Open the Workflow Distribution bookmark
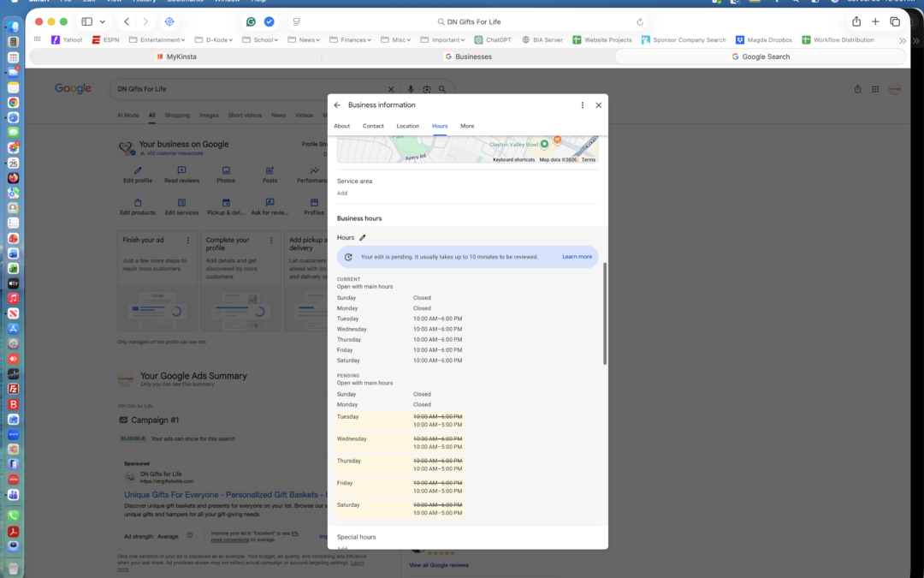This screenshot has width=924, height=578. (838, 40)
